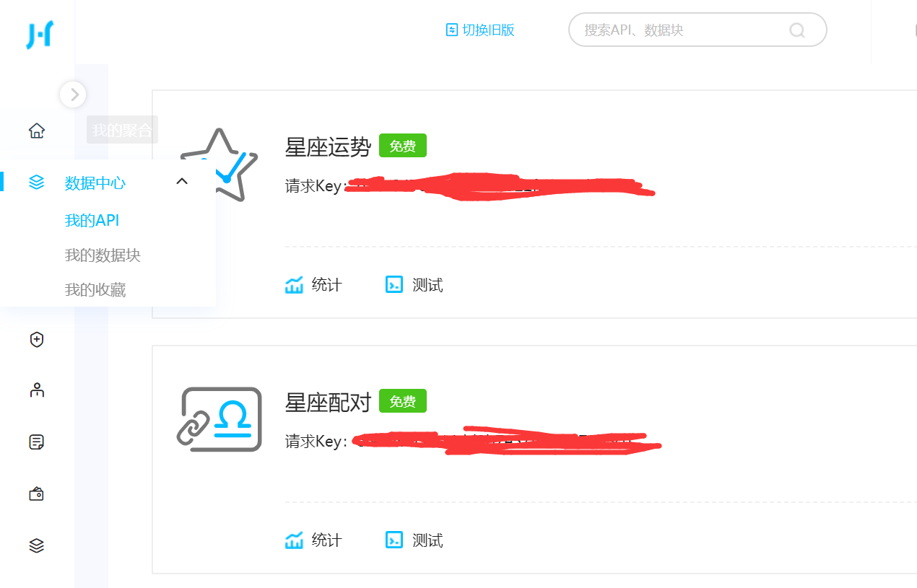Click the 星座配对 Libra link icon

[220, 419]
